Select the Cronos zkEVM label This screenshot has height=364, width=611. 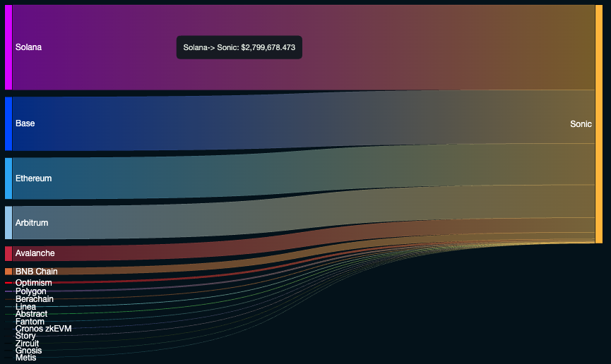pos(43,329)
